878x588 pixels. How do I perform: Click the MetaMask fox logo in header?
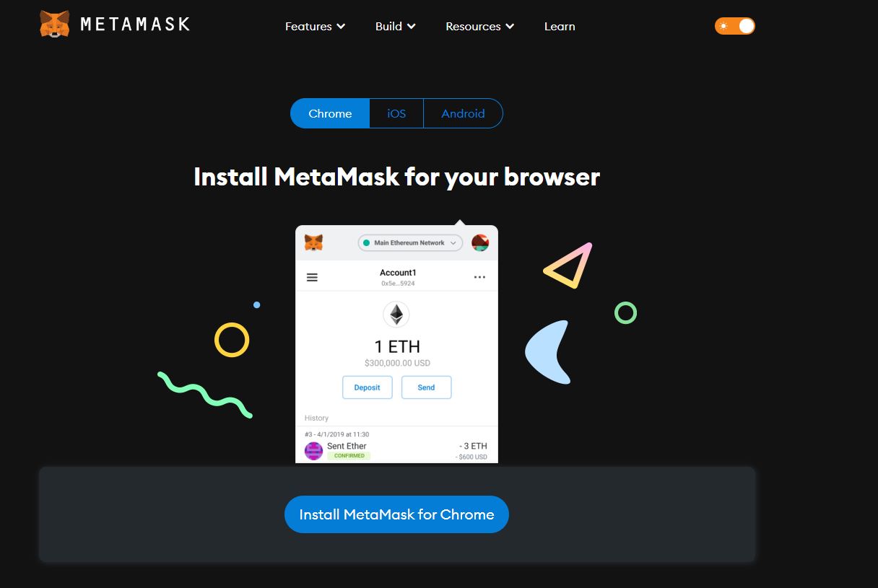55,24
